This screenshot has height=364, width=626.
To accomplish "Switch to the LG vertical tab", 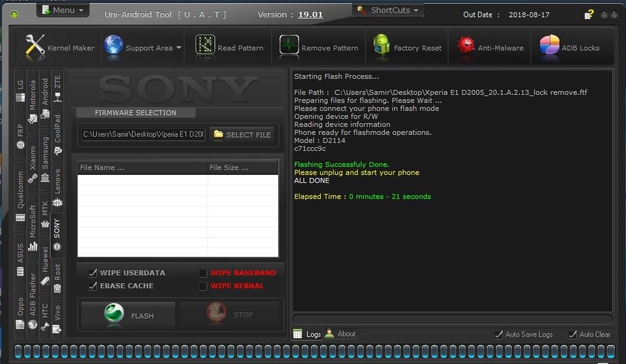I will point(20,91).
